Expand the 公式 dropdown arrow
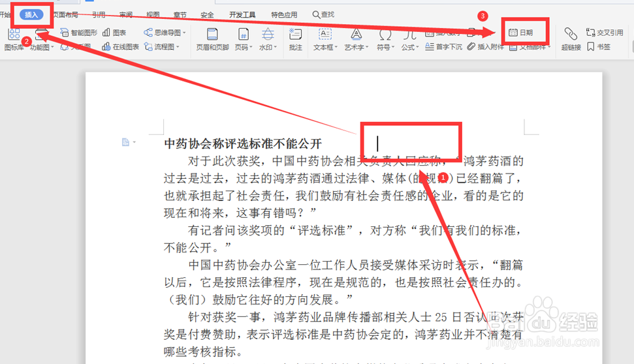This screenshot has width=634, height=364. coord(418,47)
